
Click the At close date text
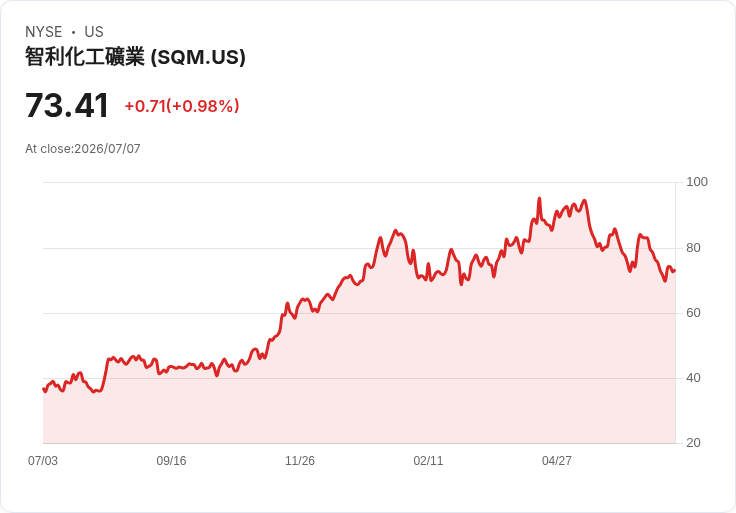pyautogui.click(x=83, y=149)
